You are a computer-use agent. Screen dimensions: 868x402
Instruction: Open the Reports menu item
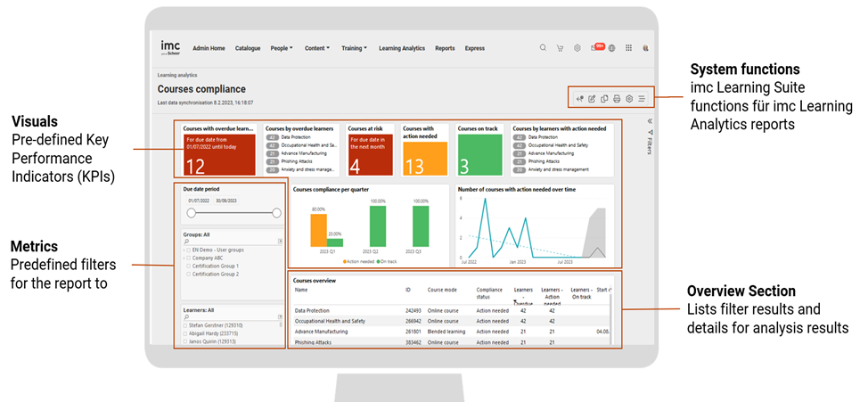pyautogui.click(x=445, y=48)
